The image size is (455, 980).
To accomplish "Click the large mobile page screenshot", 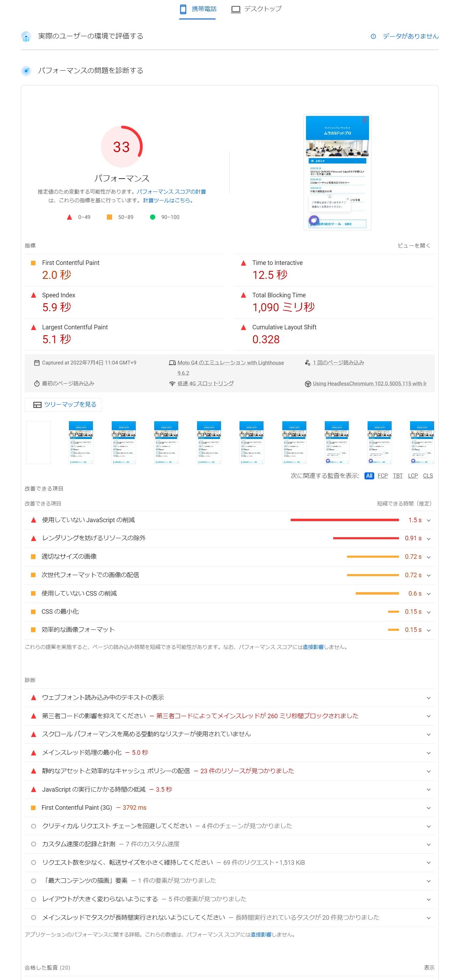I will click(337, 172).
